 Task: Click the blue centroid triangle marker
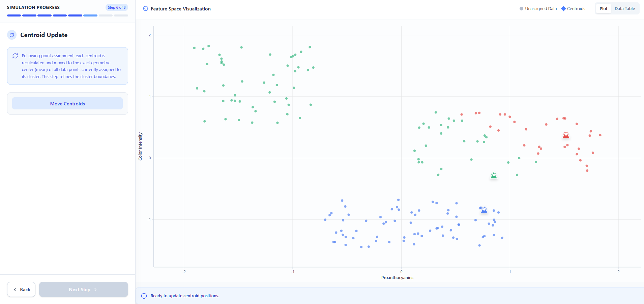[x=484, y=210]
